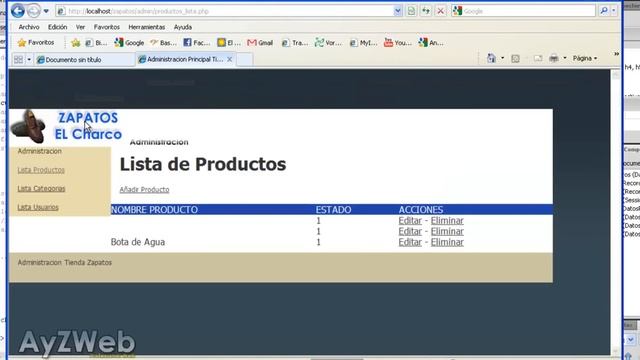Click the magnifier search icon

click(604, 11)
